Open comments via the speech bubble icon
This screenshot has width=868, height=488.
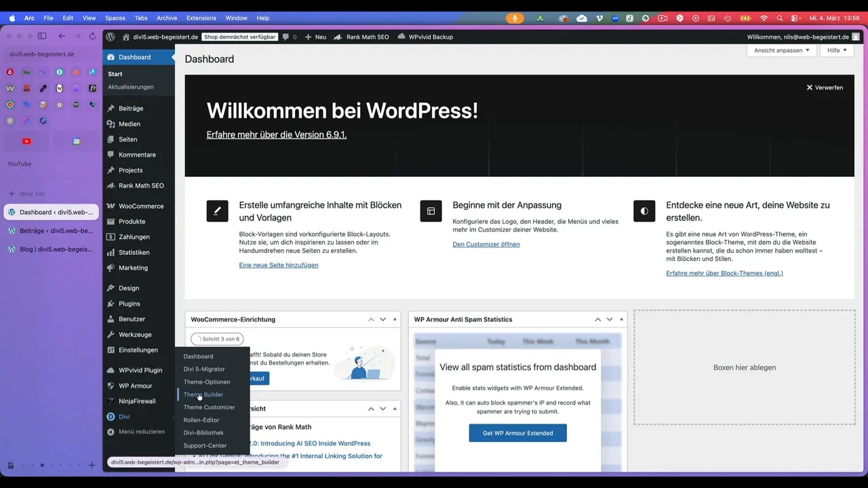[286, 37]
